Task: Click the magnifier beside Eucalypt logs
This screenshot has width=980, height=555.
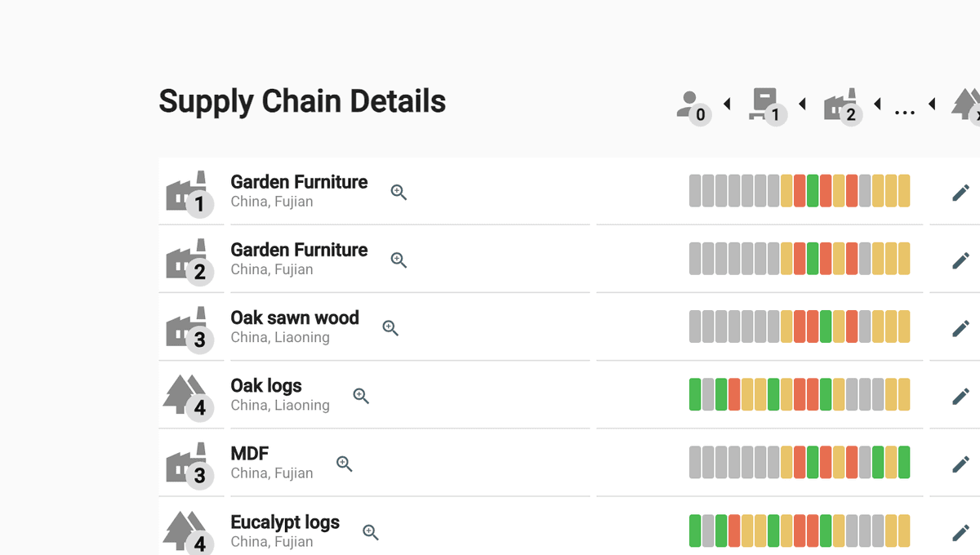Action: [371, 532]
